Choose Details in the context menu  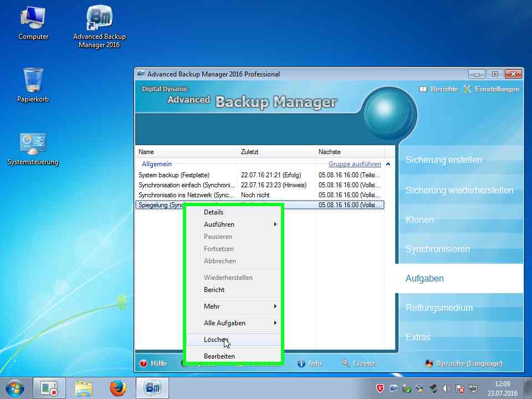click(233, 212)
